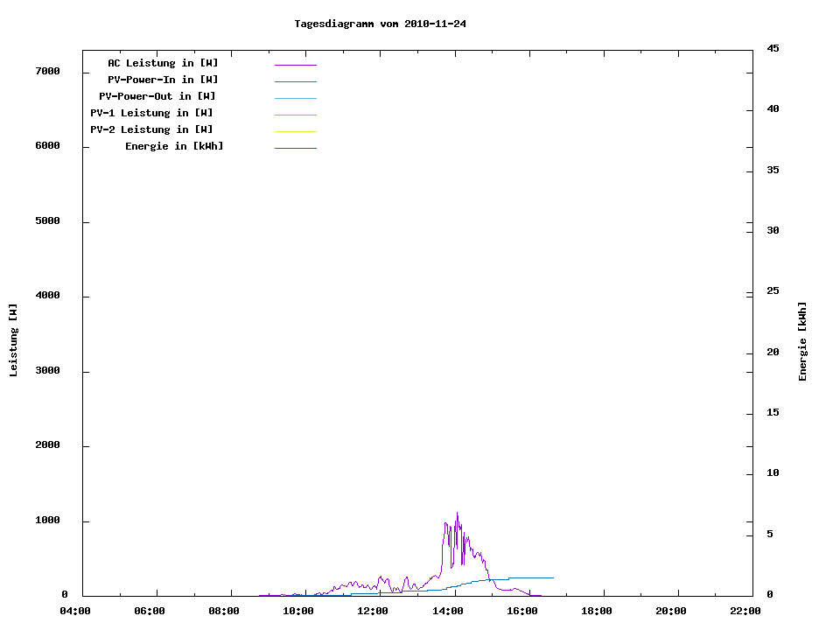The height and width of the screenshot is (630, 840).
Task: Click the highest peak of the purple curve
Action: tap(457, 514)
